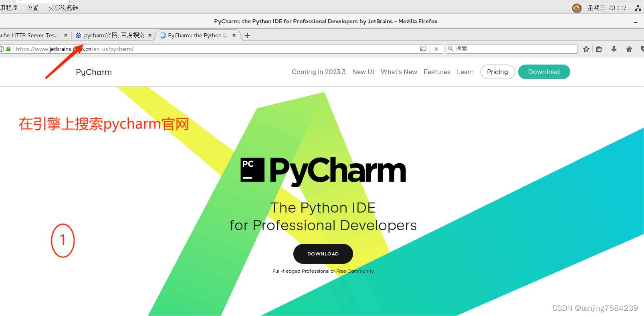Click the green padlock security icon
This screenshot has height=316, width=644.
(x=8, y=49)
